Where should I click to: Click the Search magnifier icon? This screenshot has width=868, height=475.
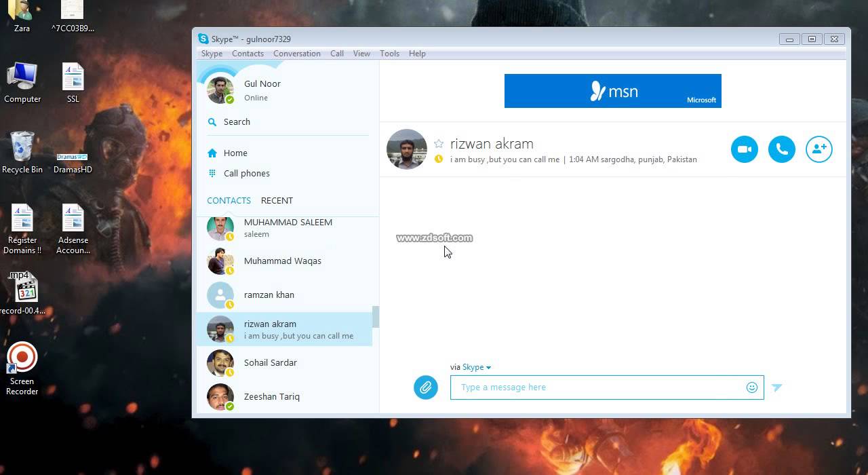[212, 122]
